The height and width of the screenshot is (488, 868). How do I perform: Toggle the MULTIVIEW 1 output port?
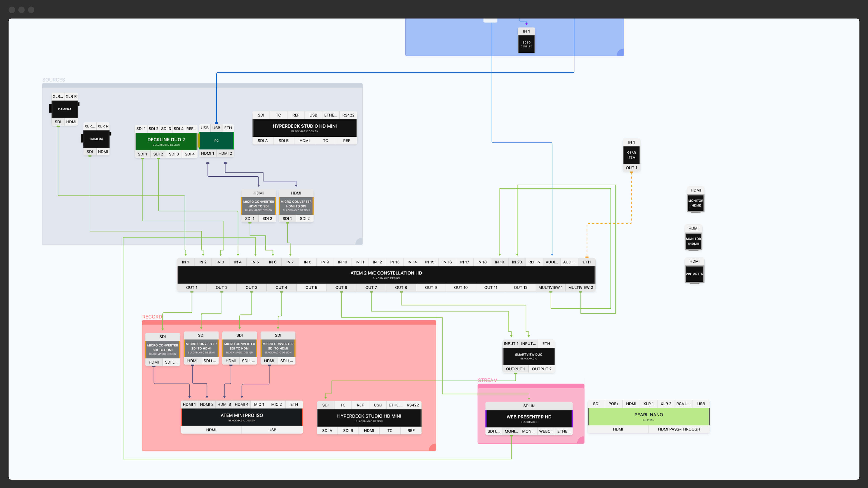click(550, 287)
